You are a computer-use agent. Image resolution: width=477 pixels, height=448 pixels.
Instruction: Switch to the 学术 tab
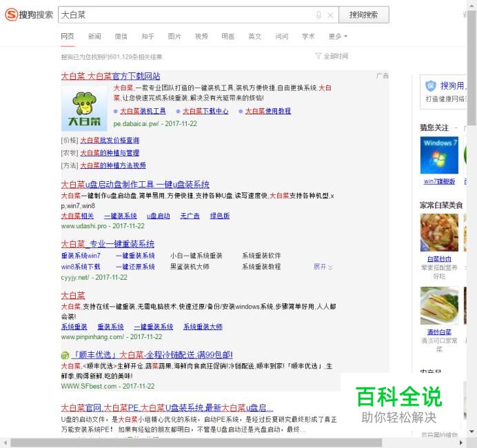pyautogui.click(x=308, y=37)
